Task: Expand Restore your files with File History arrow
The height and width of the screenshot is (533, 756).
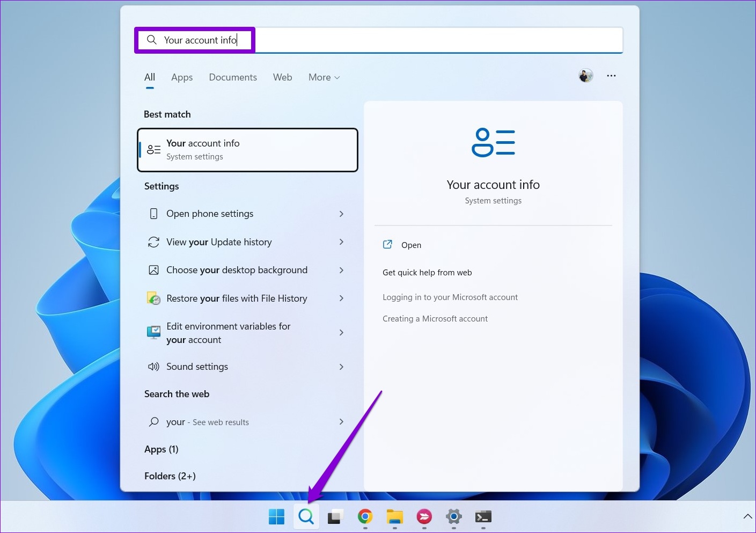Action: coord(341,298)
